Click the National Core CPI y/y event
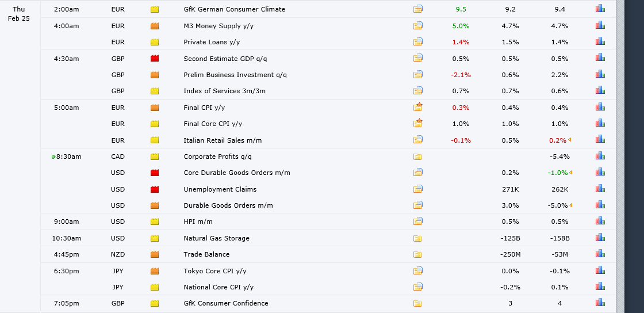 coord(218,287)
